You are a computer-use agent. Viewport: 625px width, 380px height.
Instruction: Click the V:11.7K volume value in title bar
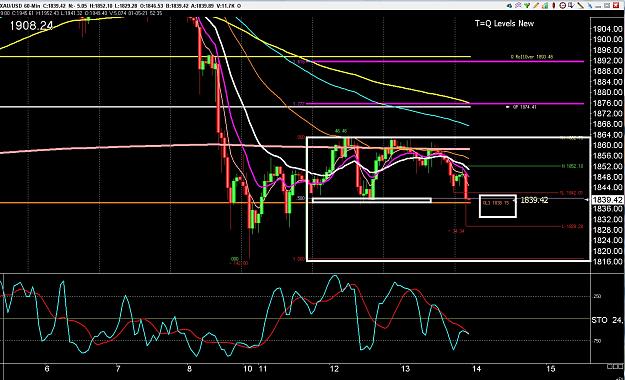(x=226, y=6)
